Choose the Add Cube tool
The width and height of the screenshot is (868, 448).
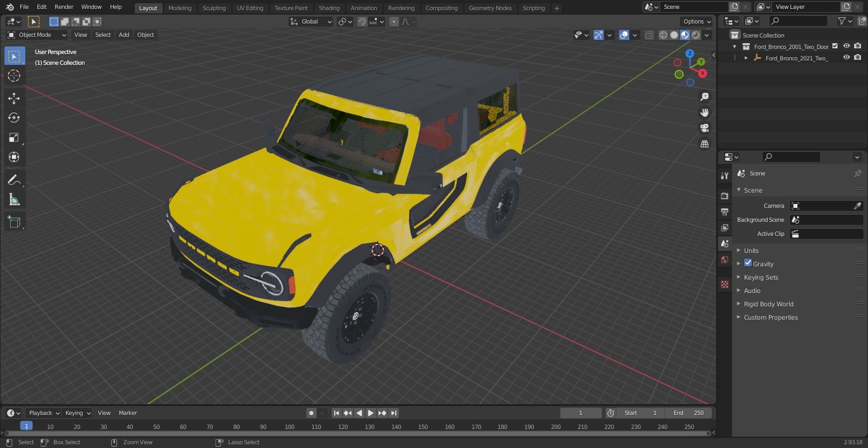pyautogui.click(x=14, y=222)
